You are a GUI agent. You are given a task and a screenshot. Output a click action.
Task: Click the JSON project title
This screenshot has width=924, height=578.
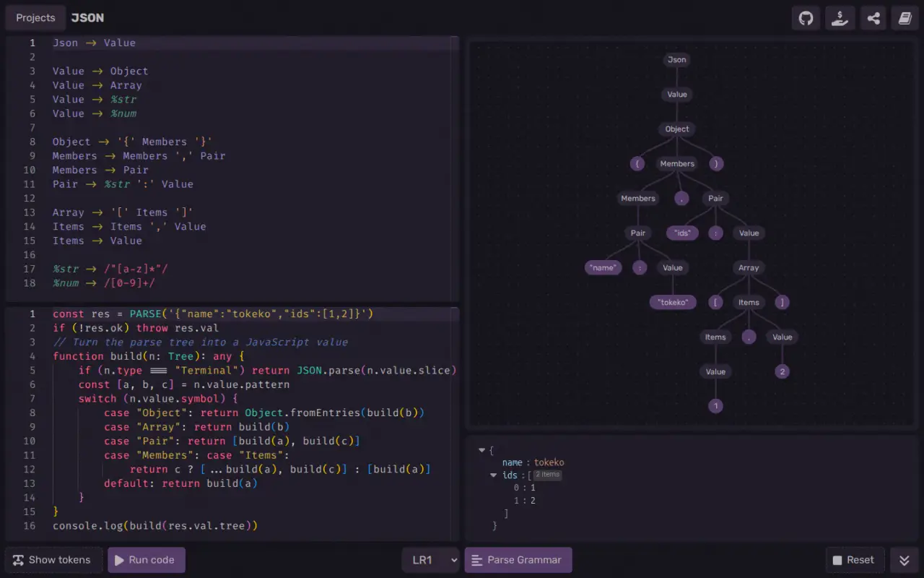[x=87, y=17]
